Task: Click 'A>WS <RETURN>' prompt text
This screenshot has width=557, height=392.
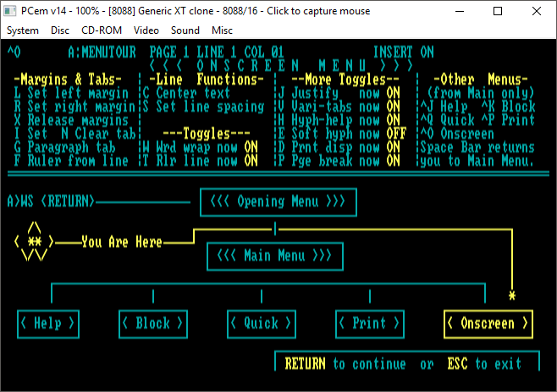Action: [51, 202]
